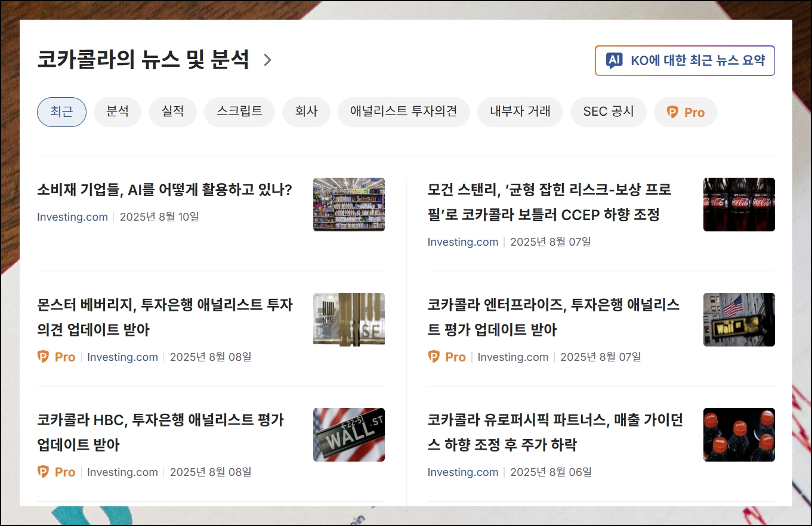Click Investing.com source under 몬스터 베버리지 article
Screen dimensions: 812x526
click(x=122, y=357)
